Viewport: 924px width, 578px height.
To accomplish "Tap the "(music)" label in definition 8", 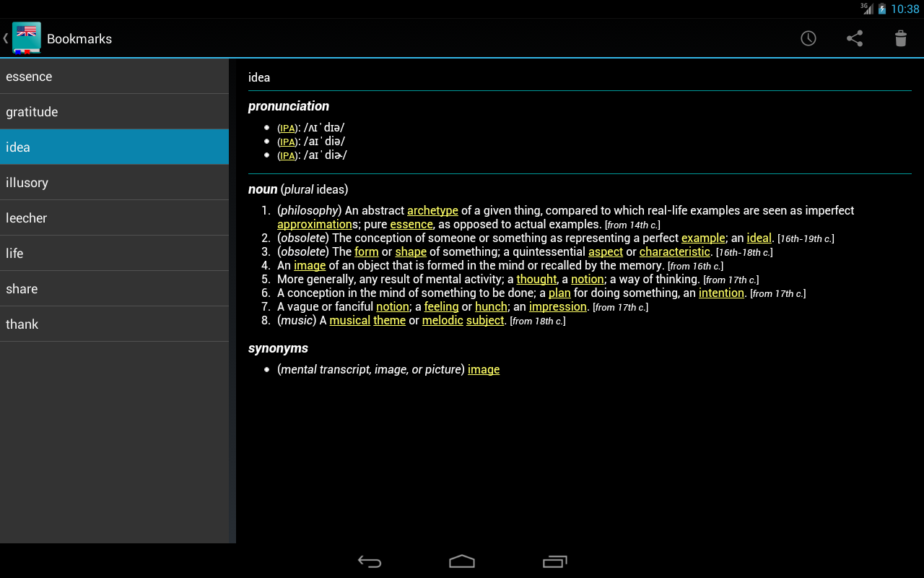I will point(297,321).
